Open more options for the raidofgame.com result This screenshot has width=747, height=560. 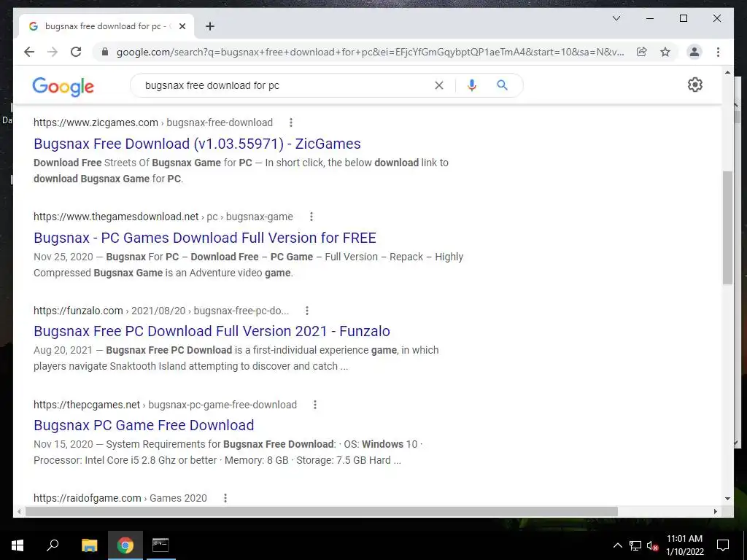click(x=225, y=498)
